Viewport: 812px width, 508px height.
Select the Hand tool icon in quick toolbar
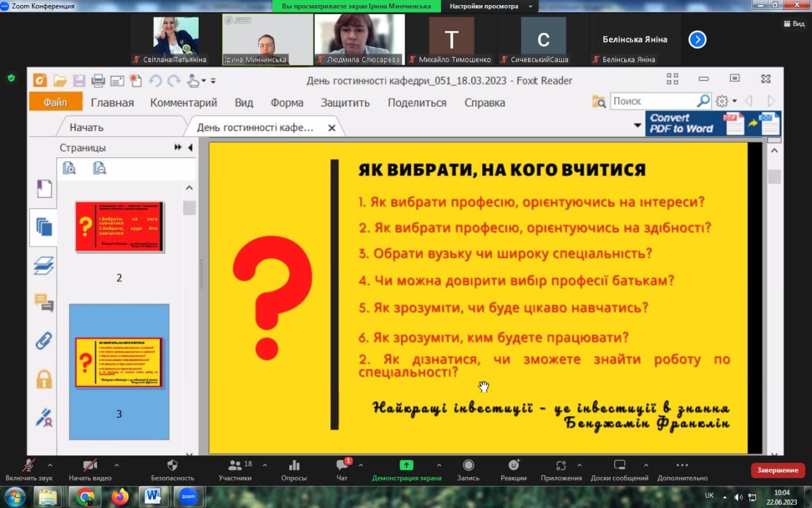click(193, 81)
